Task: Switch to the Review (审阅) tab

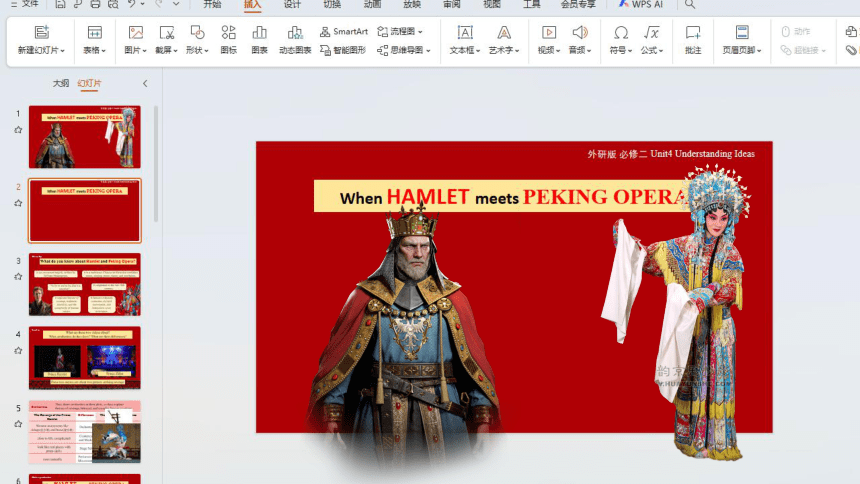Action: (452, 4)
